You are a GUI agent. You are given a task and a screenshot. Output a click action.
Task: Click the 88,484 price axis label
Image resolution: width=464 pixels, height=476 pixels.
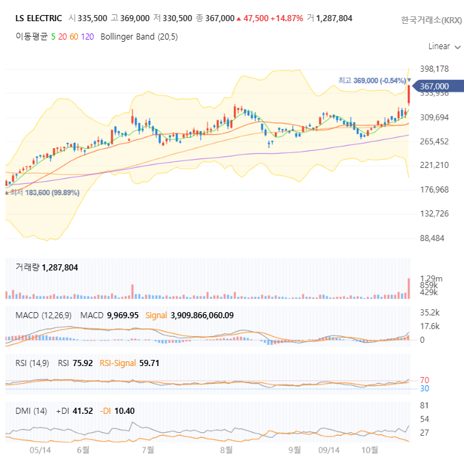pos(432,238)
